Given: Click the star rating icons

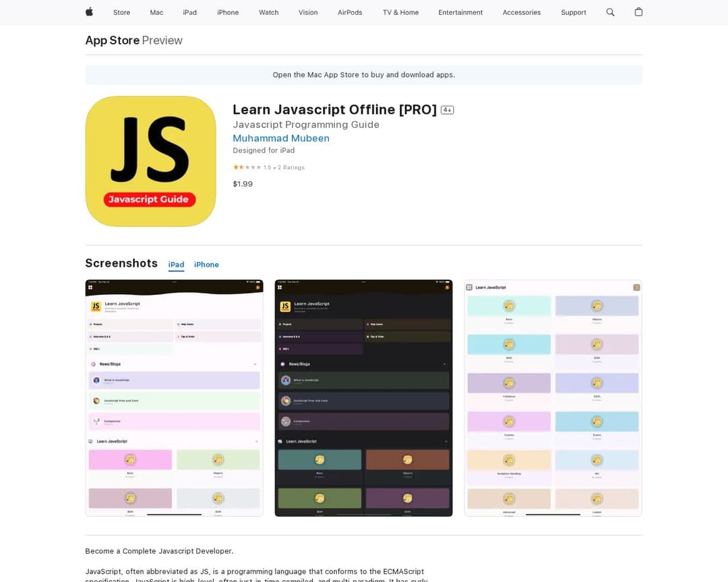Looking at the screenshot, I should (247, 167).
